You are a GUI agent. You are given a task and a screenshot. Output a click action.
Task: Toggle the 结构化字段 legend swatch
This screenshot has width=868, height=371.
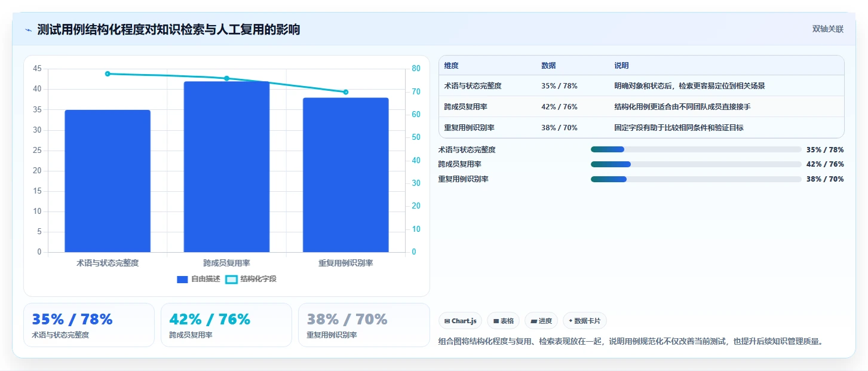coord(231,279)
